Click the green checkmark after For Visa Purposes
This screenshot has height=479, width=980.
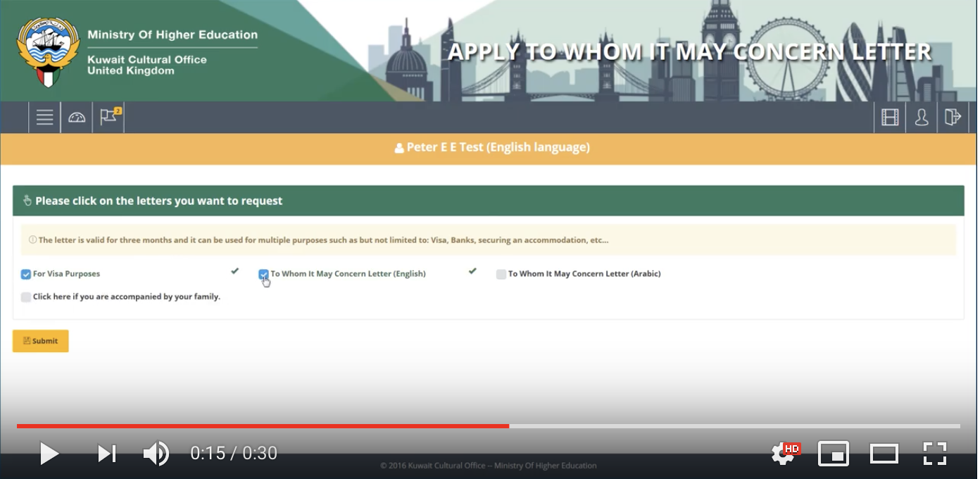pos(235,271)
